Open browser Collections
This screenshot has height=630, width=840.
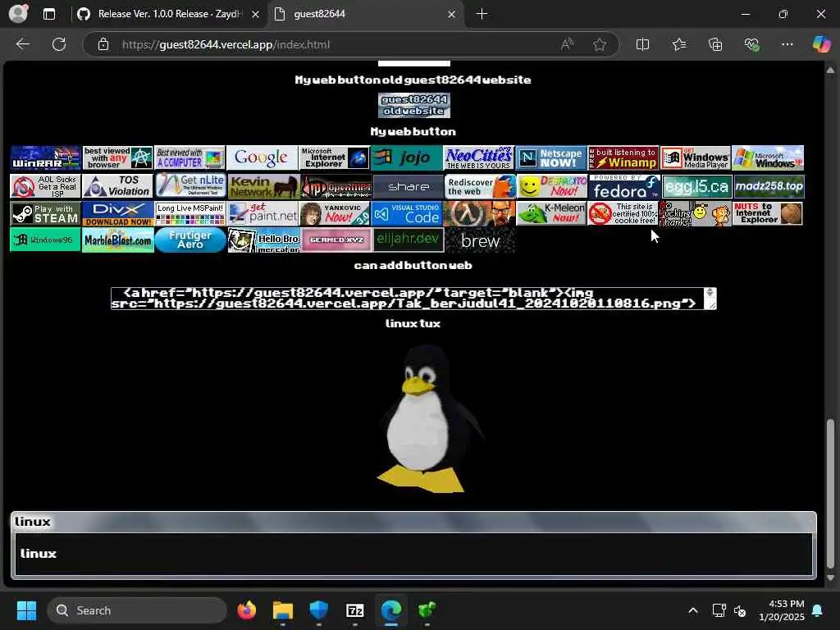click(x=715, y=44)
